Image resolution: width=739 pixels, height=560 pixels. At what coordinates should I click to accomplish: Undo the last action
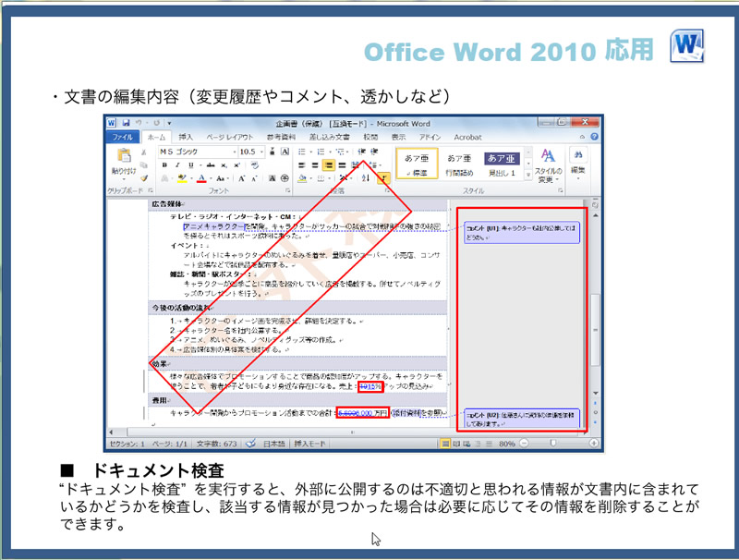(139, 123)
